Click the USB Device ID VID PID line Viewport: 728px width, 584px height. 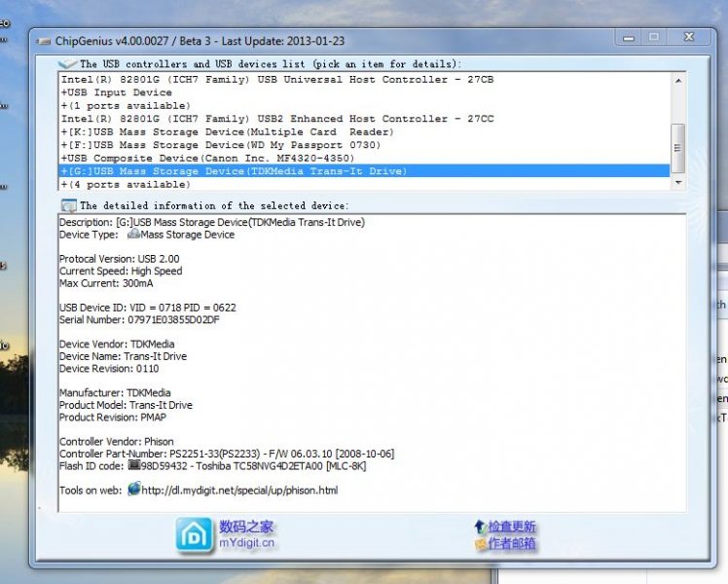point(148,308)
